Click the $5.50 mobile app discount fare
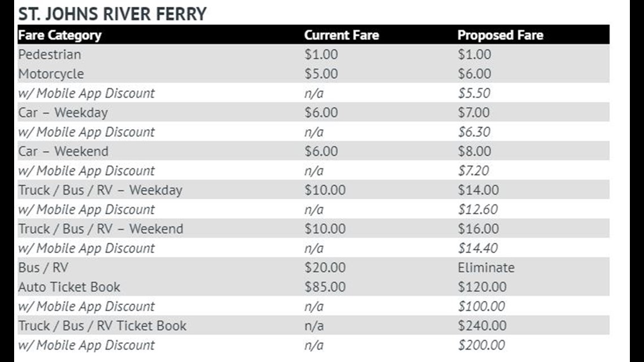This screenshot has width=644, height=362. 474,93
